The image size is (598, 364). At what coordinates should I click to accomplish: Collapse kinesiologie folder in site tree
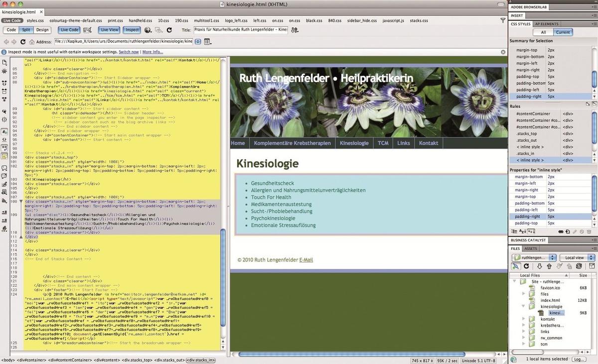click(x=524, y=307)
